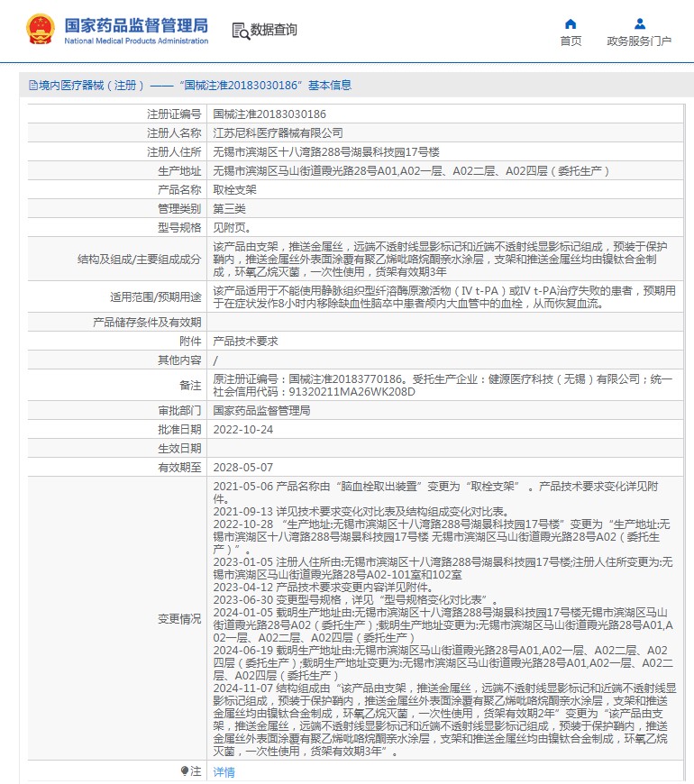694x784 pixels.
Task: Select approval date 2022-10-24
Action: (243, 430)
